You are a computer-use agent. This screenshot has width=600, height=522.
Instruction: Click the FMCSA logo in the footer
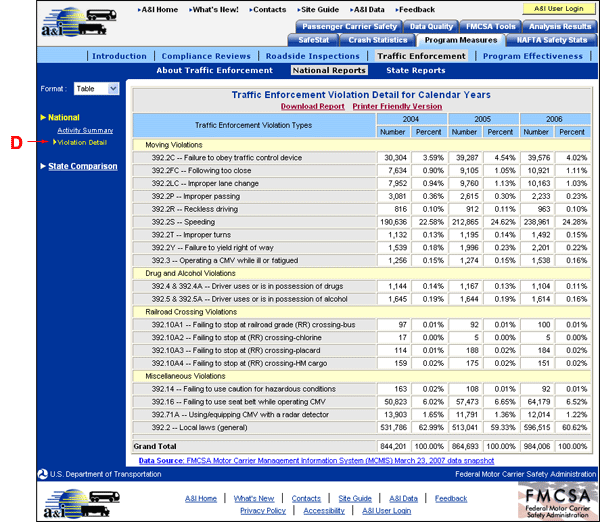click(x=558, y=502)
